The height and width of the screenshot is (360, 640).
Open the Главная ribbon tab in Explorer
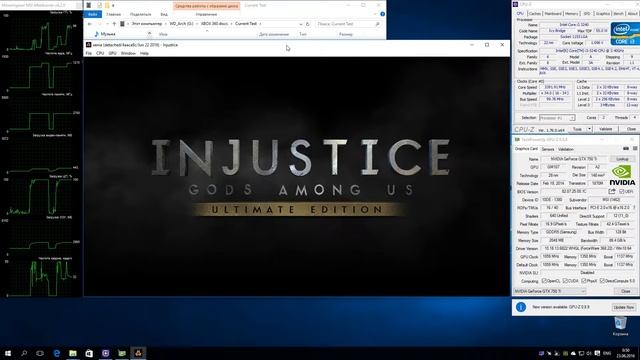click(113, 14)
